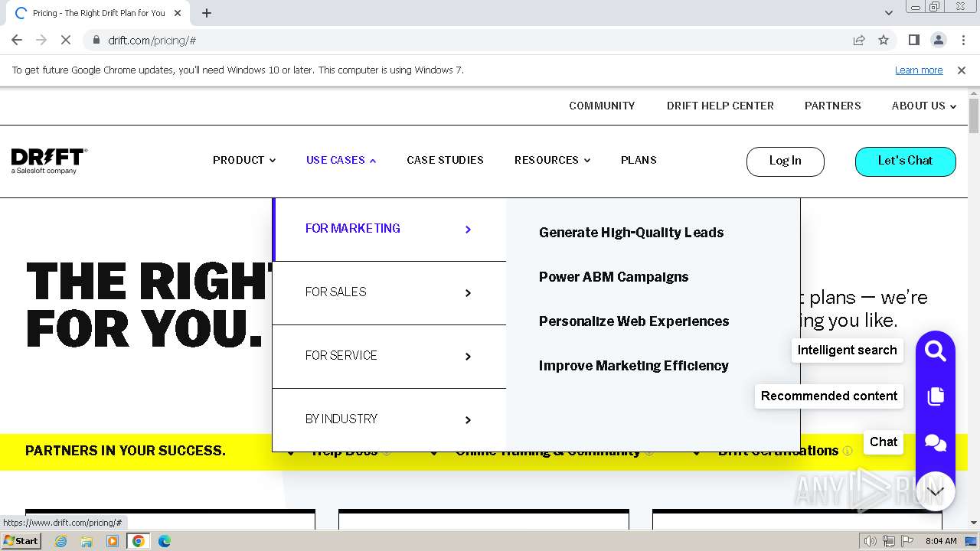
Task: Open Improve Marketing Efficiency
Action: point(634,366)
